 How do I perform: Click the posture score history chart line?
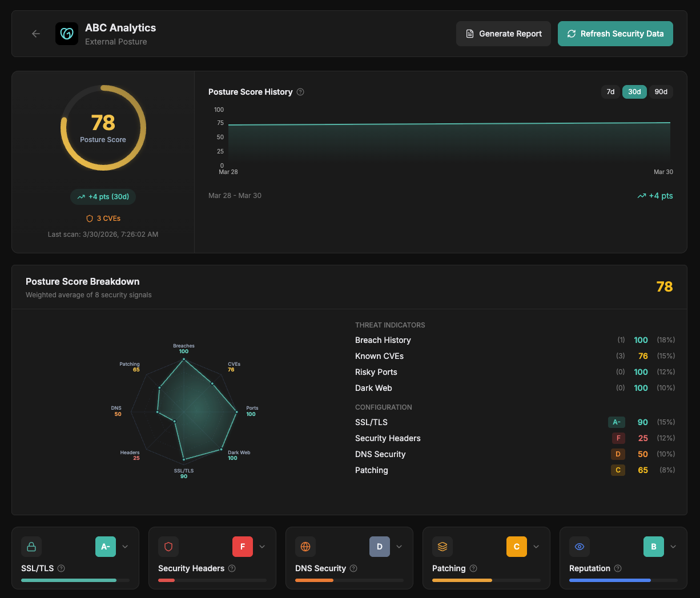tap(449, 124)
